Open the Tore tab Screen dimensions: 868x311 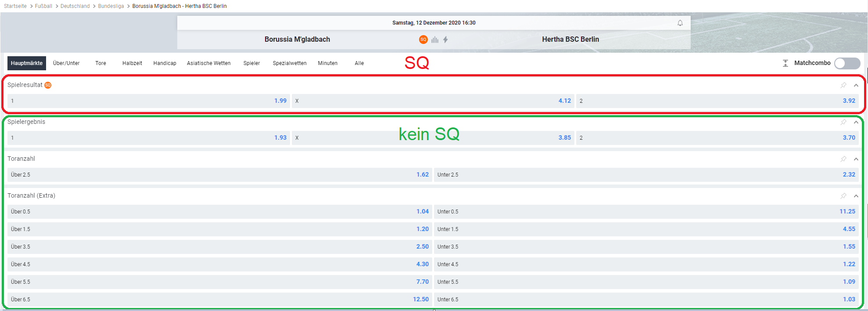tap(101, 63)
